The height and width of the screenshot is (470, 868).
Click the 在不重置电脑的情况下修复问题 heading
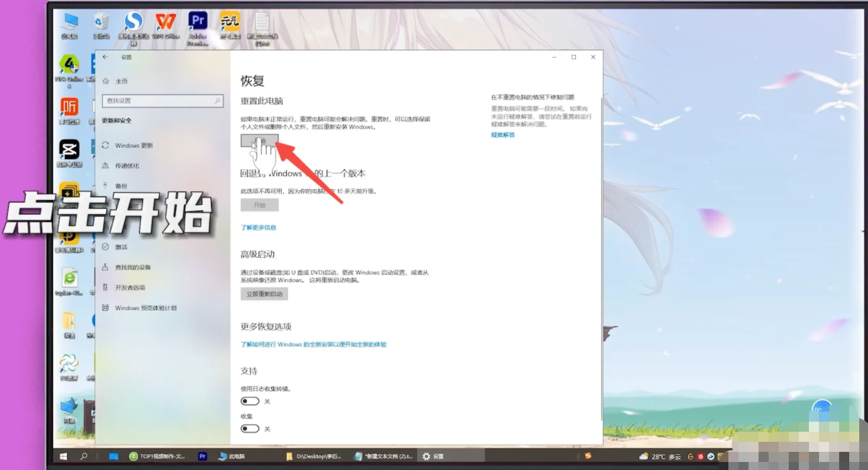[532, 97]
